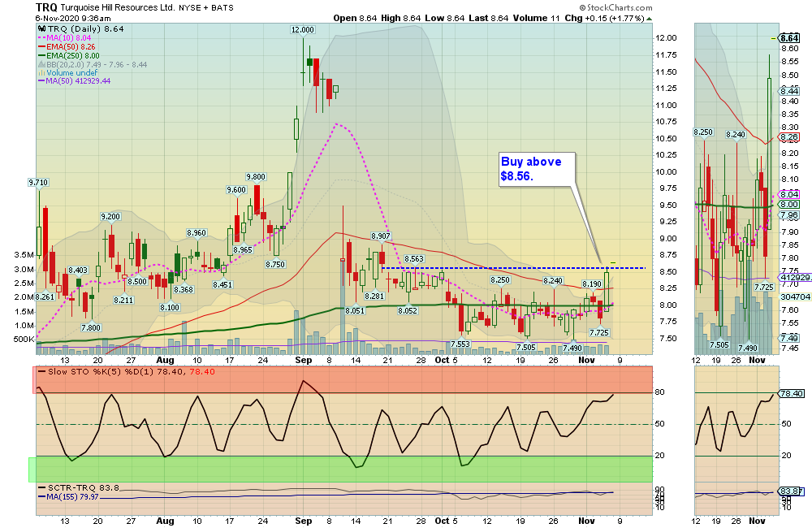Click the Buy above $8.56 annotation box

click(x=537, y=169)
